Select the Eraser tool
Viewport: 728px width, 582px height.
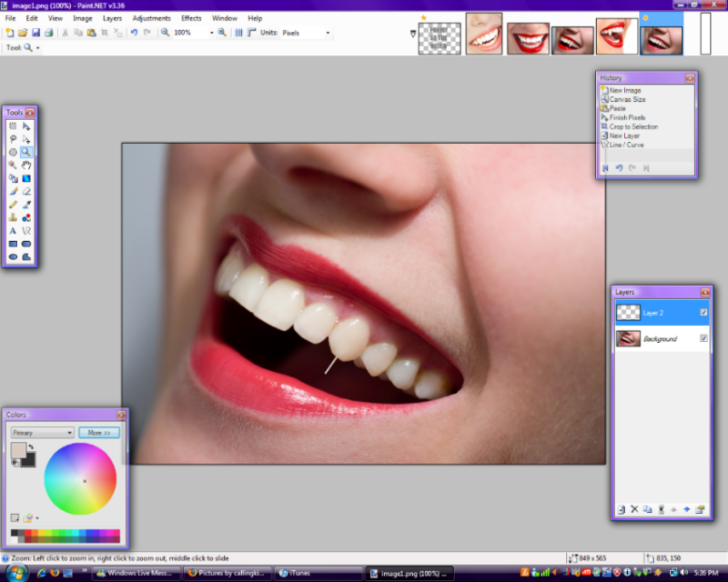[x=26, y=192]
